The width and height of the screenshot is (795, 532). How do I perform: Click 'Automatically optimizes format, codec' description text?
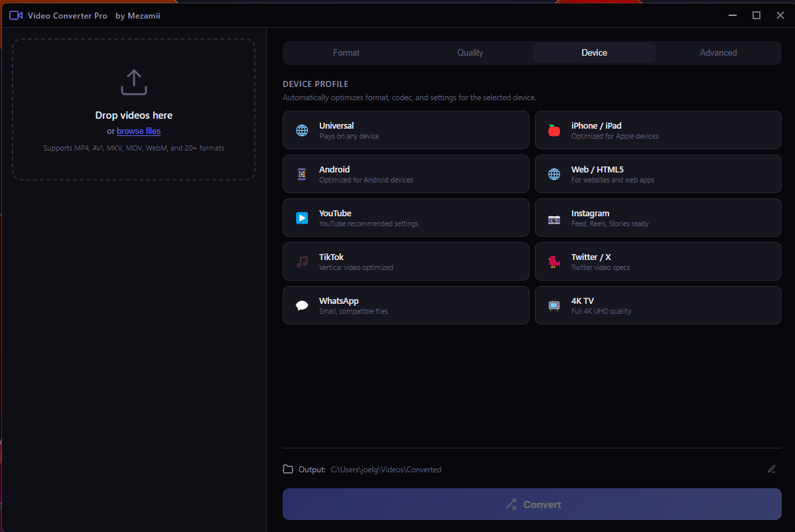pyautogui.click(x=409, y=98)
